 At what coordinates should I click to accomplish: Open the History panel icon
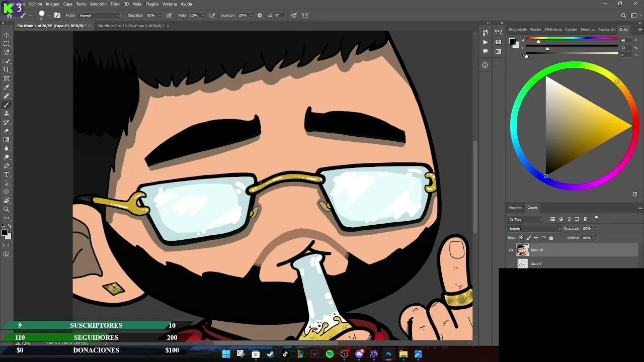(x=485, y=33)
